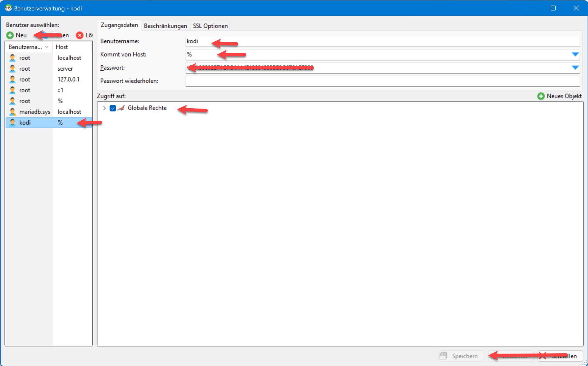Click the user icon of root ::1
Image resolution: width=588 pixels, height=366 pixels.
click(12, 90)
